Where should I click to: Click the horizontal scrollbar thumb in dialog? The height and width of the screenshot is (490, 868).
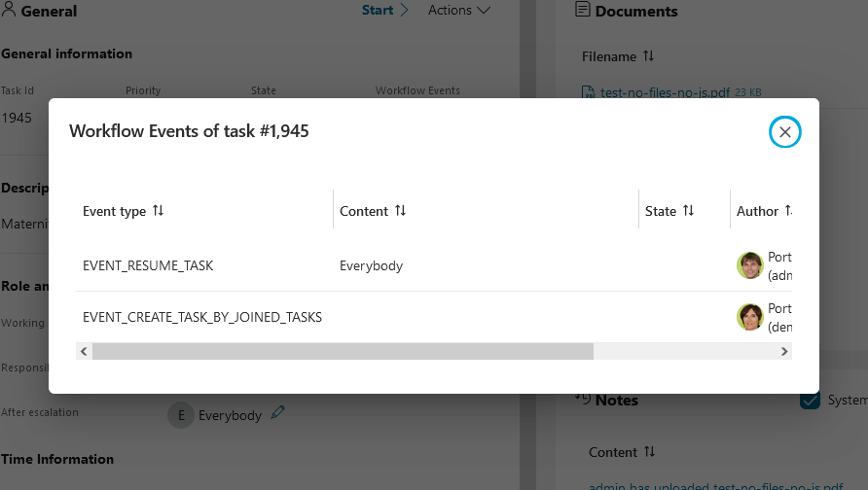click(343, 351)
